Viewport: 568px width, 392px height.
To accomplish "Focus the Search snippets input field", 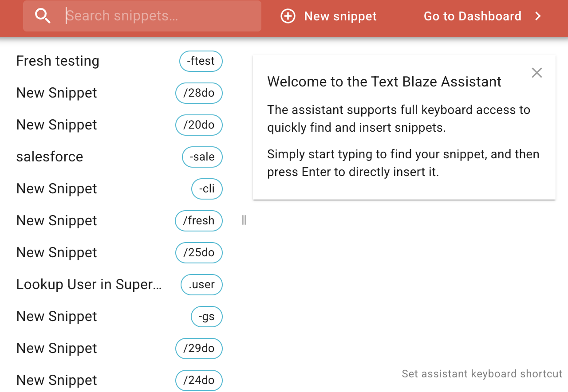I will (160, 16).
